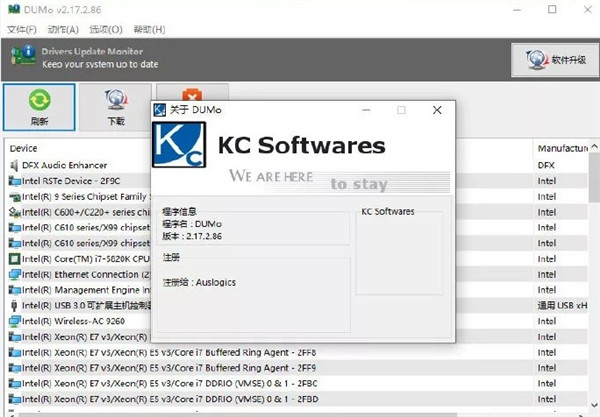The image size is (600, 417).
Task: Click the Buffered Ring Agent 2FF8 icon
Action: point(15,353)
